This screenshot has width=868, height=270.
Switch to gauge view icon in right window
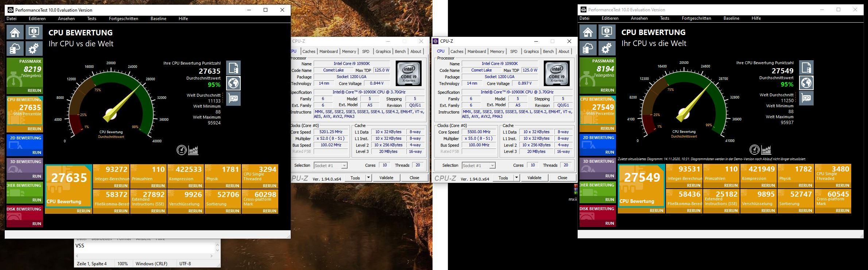[x=754, y=150]
